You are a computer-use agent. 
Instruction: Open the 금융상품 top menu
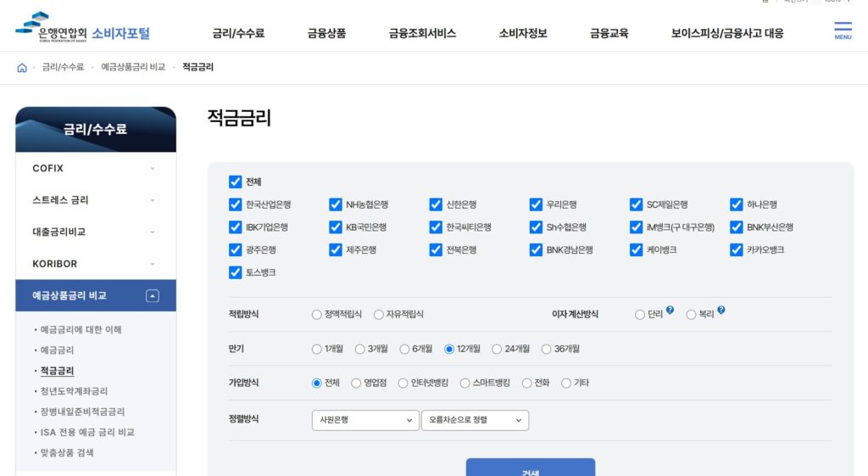(326, 33)
